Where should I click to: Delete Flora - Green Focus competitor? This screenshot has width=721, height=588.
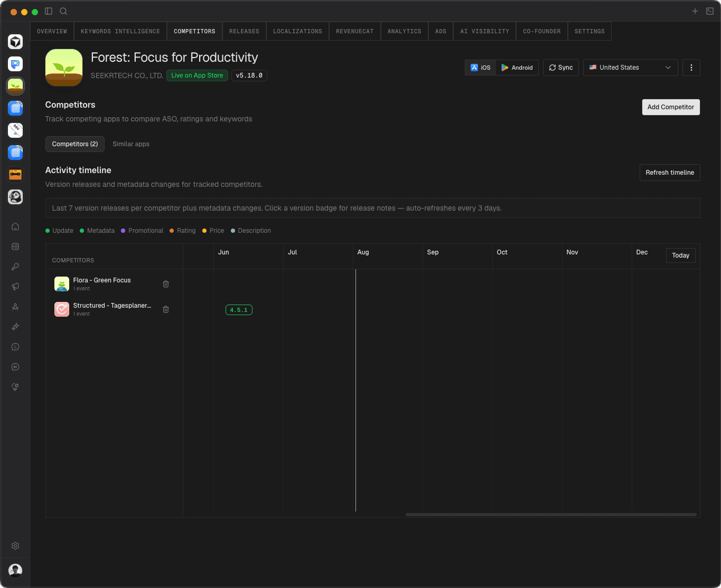(166, 284)
